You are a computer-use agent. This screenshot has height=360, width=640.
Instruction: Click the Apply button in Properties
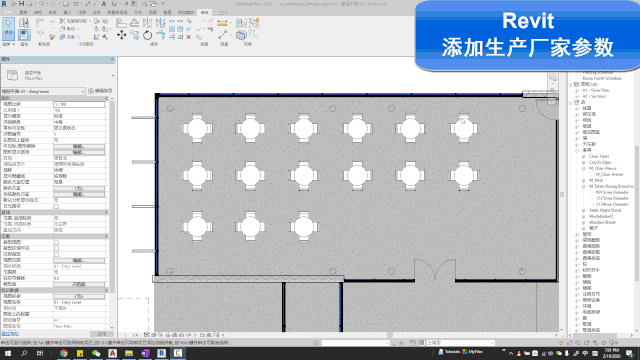click(x=101, y=334)
